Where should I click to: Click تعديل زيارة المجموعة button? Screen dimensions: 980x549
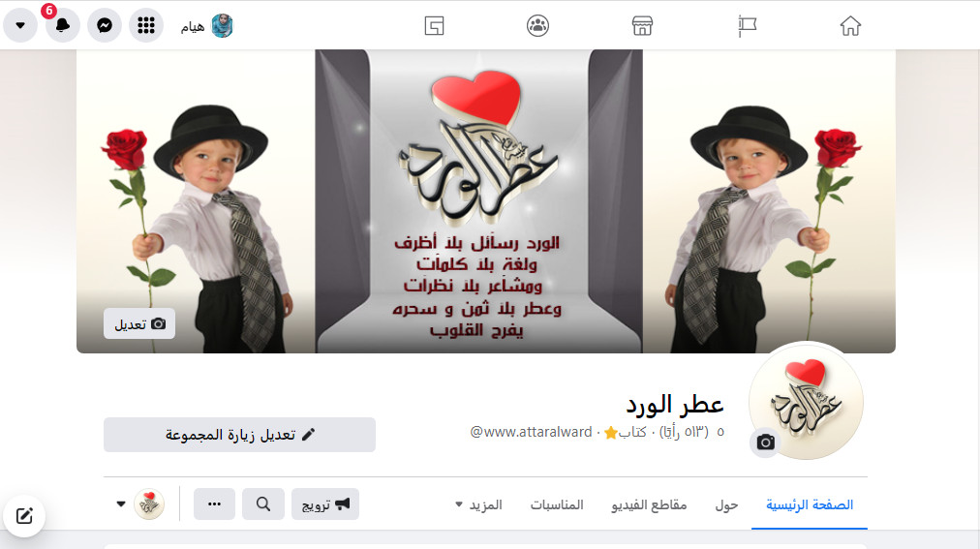239,435
